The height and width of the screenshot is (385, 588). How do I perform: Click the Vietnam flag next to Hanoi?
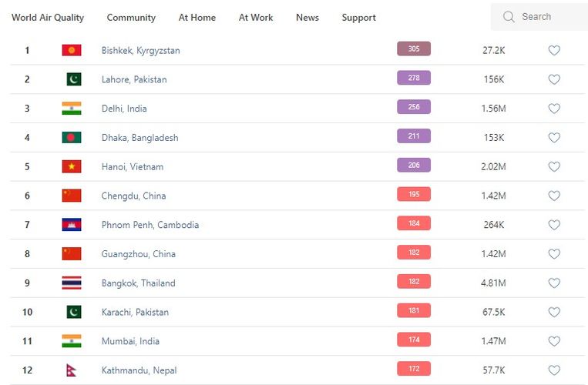72,166
